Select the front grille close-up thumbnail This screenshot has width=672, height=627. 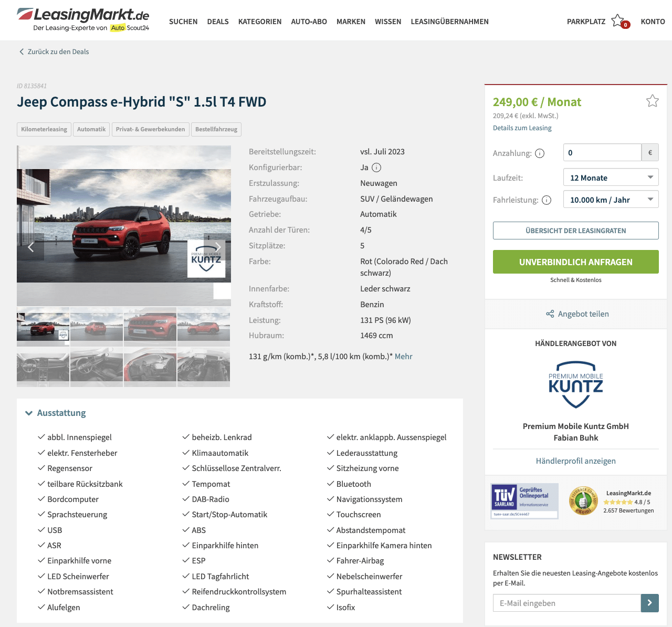coord(150,327)
